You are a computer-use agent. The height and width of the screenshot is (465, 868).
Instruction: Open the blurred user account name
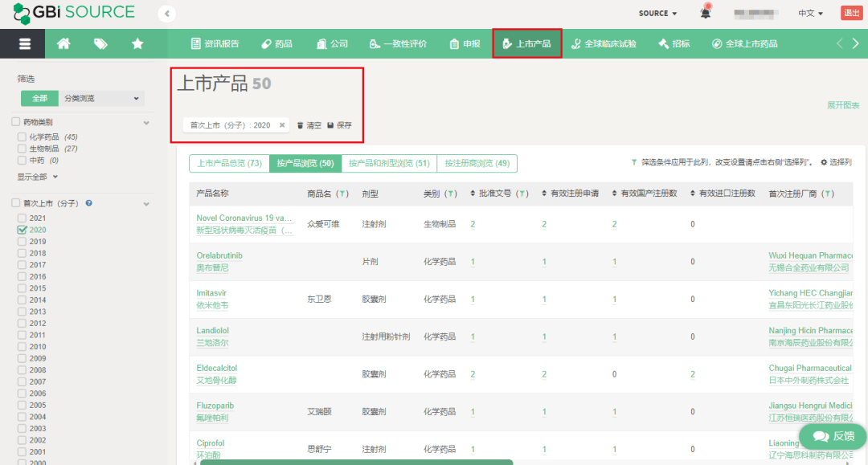pos(755,14)
